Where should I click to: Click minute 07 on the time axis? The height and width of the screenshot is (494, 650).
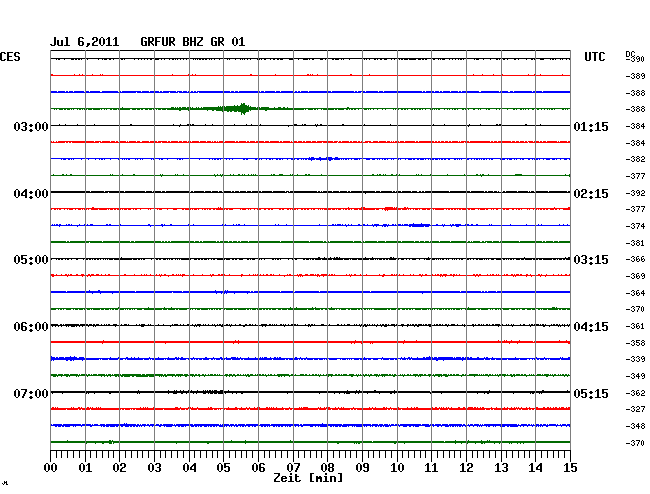coord(293,467)
